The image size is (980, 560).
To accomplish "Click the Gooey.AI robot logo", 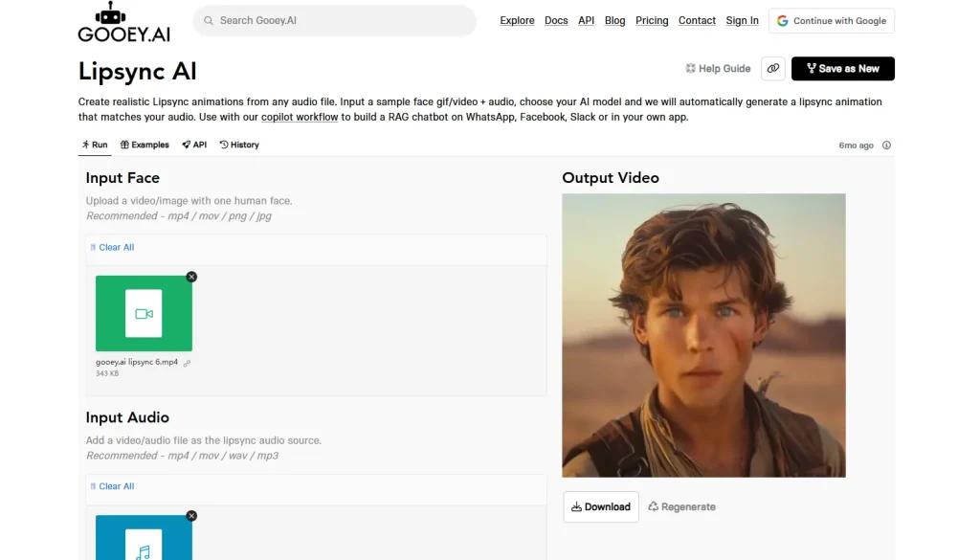I will coord(123,22).
